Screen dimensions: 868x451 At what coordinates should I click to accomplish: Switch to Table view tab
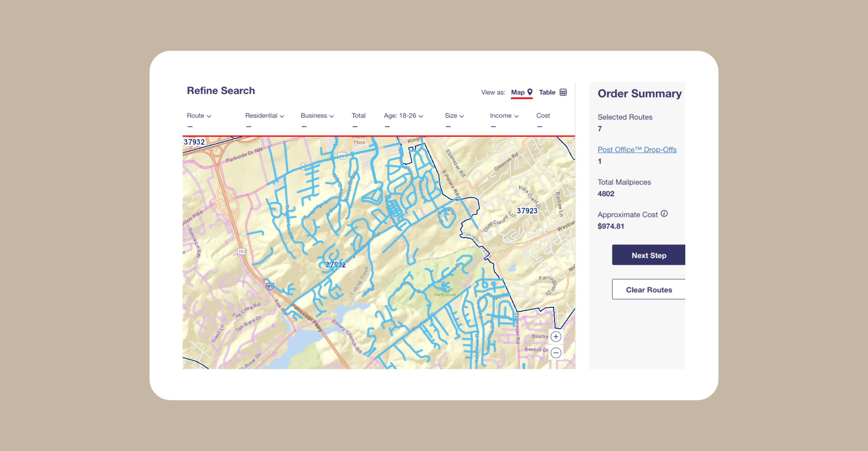point(552,93)
